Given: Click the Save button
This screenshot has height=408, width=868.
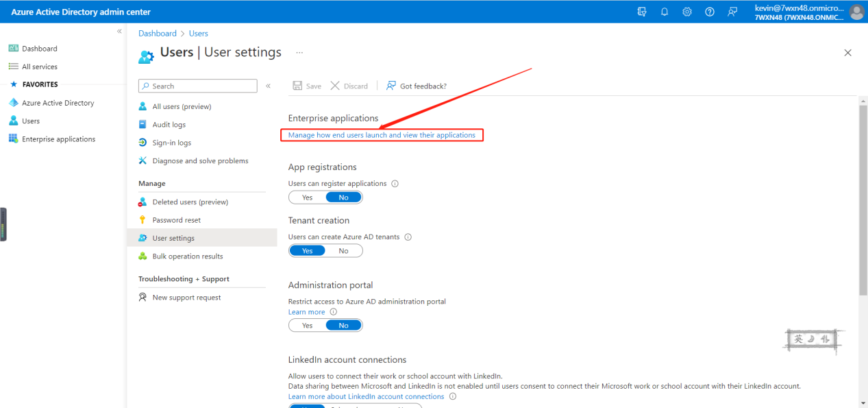Looking at the screenshot, I should coord(307,86).
